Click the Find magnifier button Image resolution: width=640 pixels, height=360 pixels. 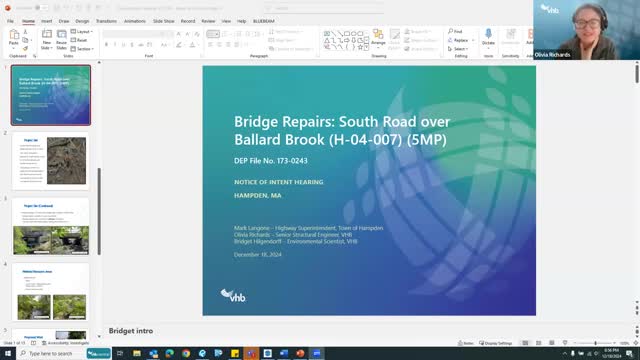[455, 31]
